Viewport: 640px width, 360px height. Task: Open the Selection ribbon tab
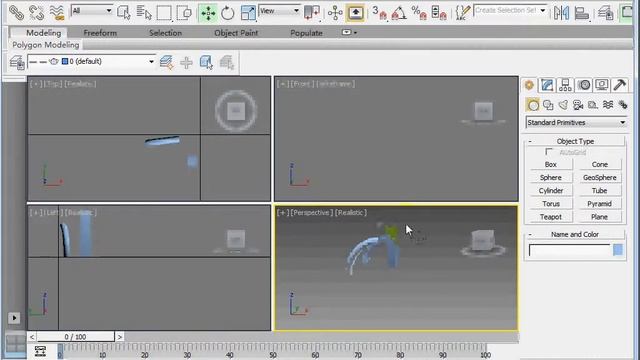tap(165, 33)
